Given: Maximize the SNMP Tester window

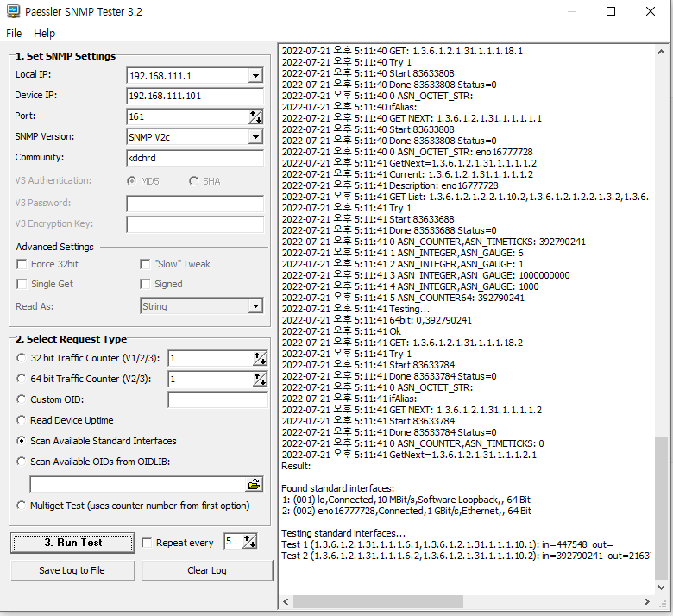Looking at the screenshot, I should (611, 11).
